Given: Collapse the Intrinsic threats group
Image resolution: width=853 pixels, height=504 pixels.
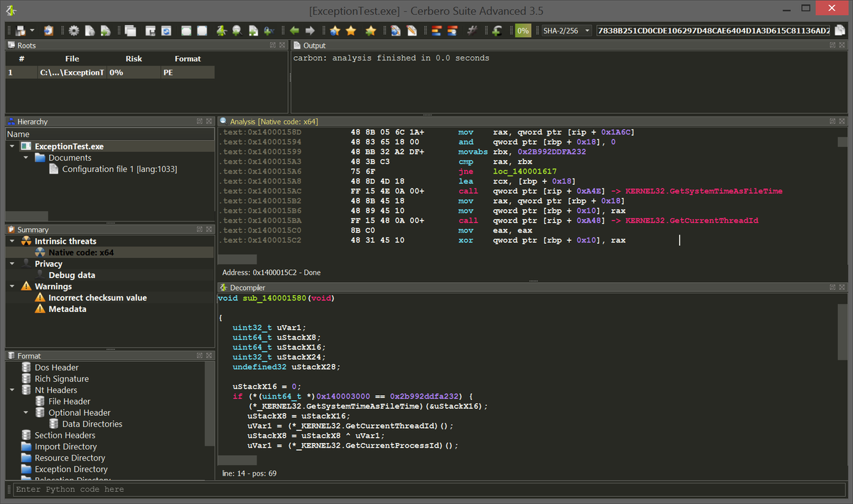Looking at the screenshot, I should [x=12, y=241].
